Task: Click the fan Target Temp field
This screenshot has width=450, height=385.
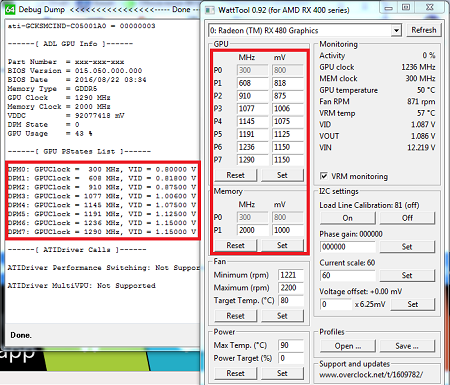Action: coord(291,300)
